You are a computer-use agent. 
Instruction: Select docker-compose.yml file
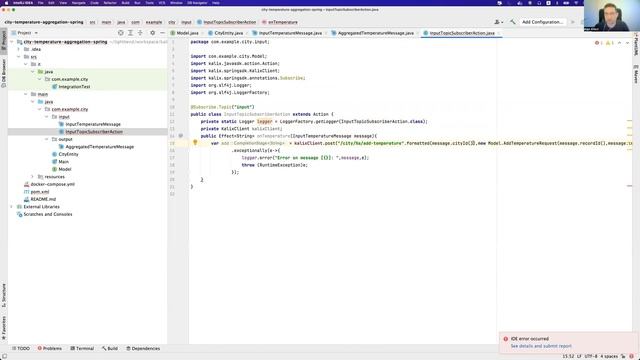53,184
